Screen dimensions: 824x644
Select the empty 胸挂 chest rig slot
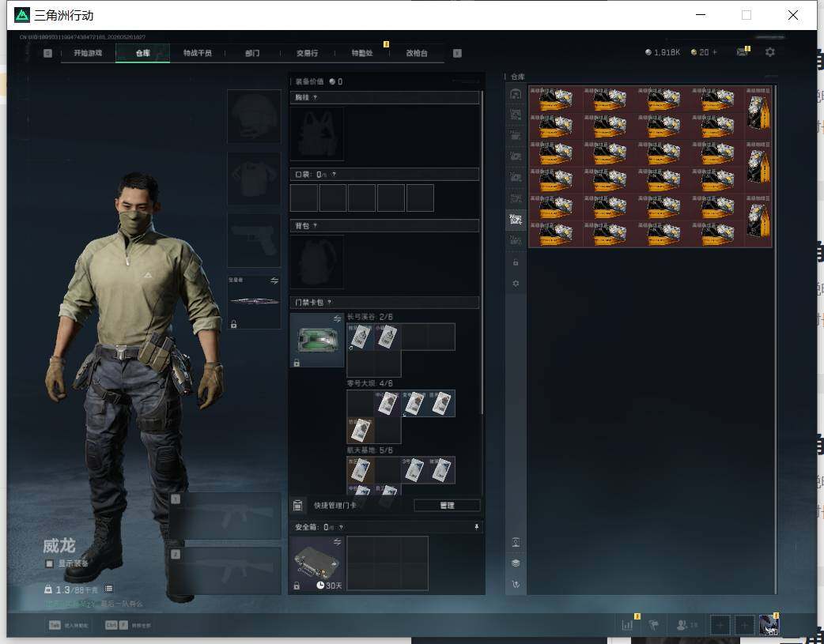tap(317, 134)
